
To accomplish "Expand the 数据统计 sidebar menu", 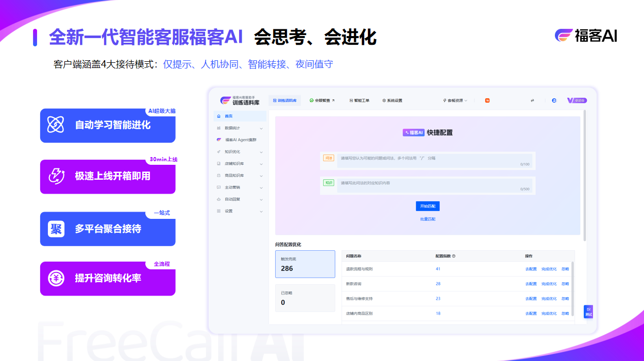I will [240, 128].
